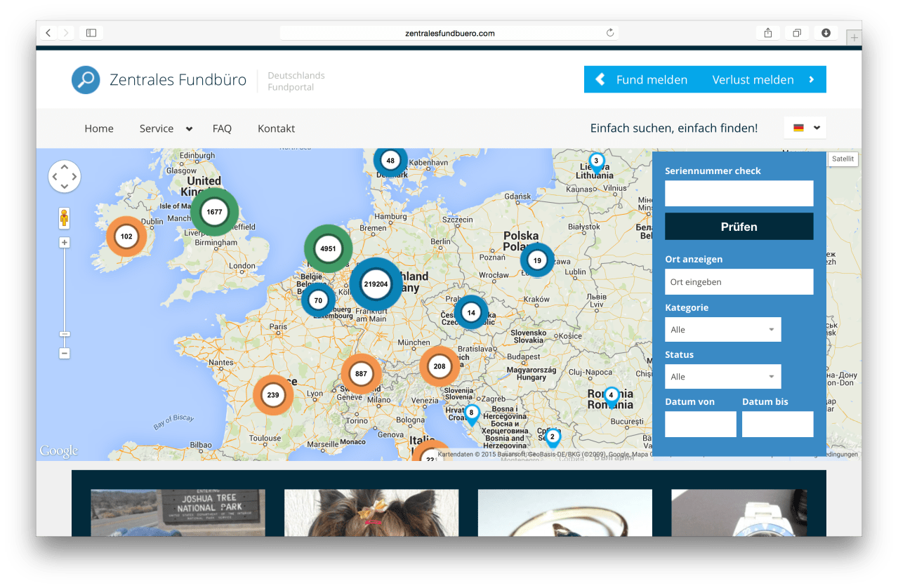Click the map zoom slider handle

click(x=65, y=334)
